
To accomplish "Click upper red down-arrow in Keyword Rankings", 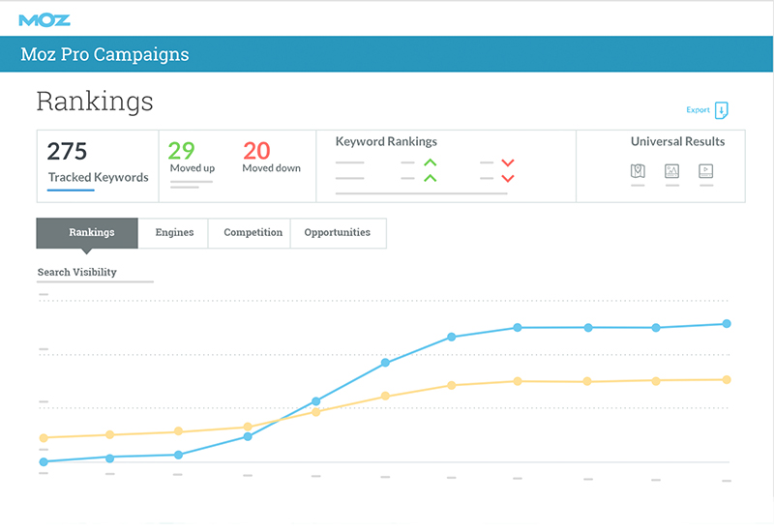I will (507, 163).
